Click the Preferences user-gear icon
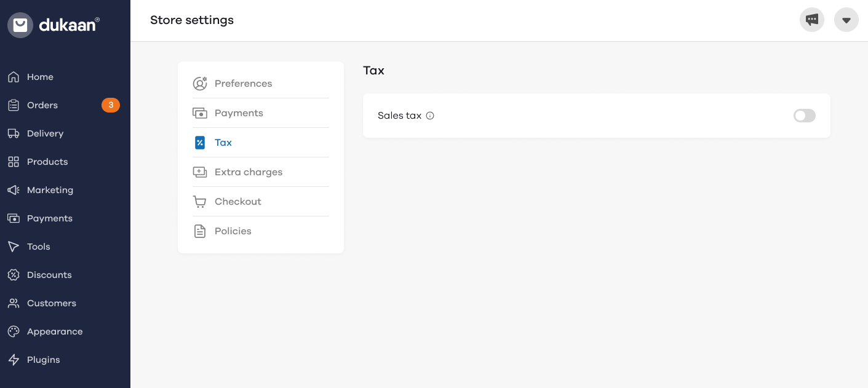868x388 pixels. tap(200, 84)
